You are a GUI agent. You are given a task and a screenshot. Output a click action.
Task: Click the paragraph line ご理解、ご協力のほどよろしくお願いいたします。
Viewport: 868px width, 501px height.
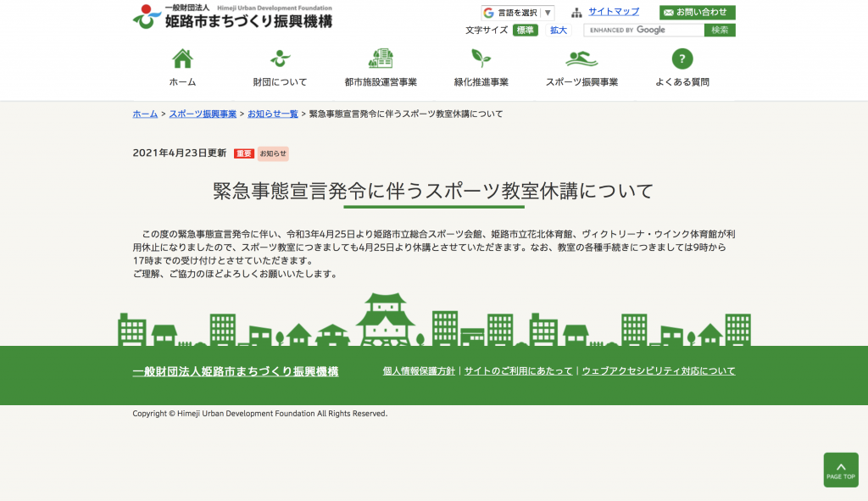click(236, 274)
